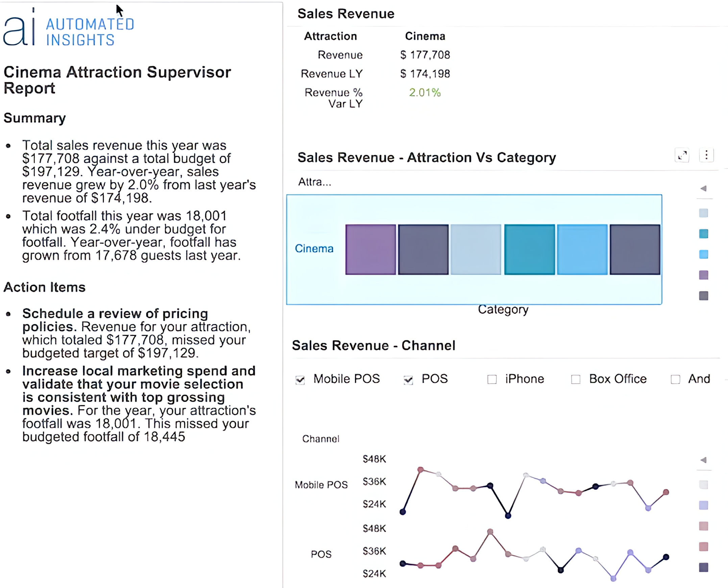Enable the Box Office checkbox
The width and height of the screenshot is (728, 588).
(x=576, y=379)
